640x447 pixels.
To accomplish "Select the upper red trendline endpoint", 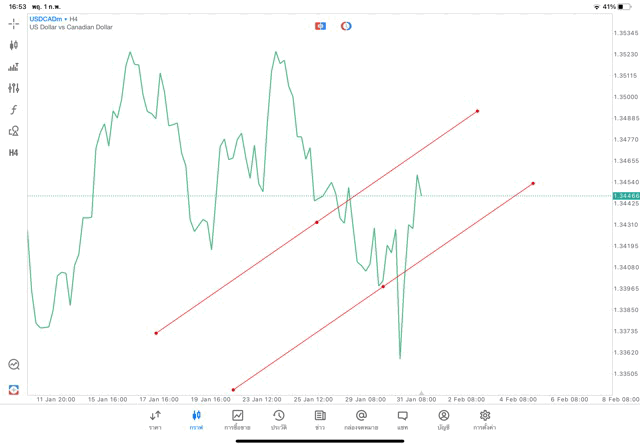I will [x=478, y=111].
